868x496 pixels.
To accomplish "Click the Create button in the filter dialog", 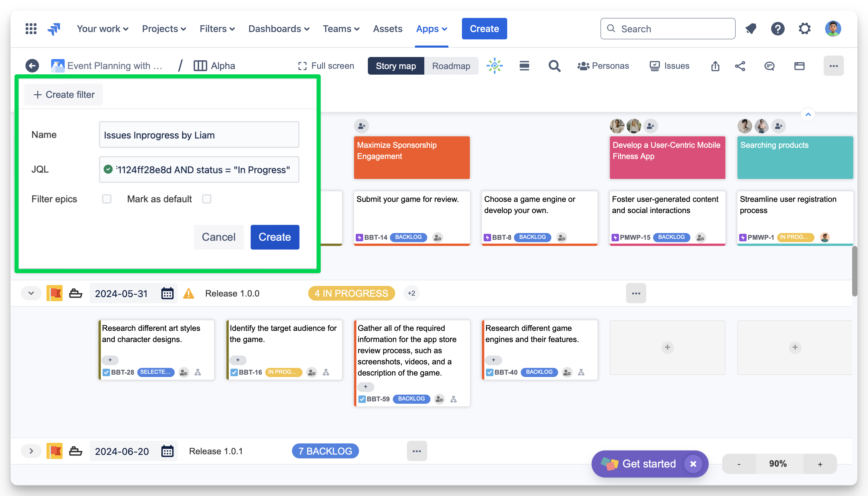I will click(275, 237).
